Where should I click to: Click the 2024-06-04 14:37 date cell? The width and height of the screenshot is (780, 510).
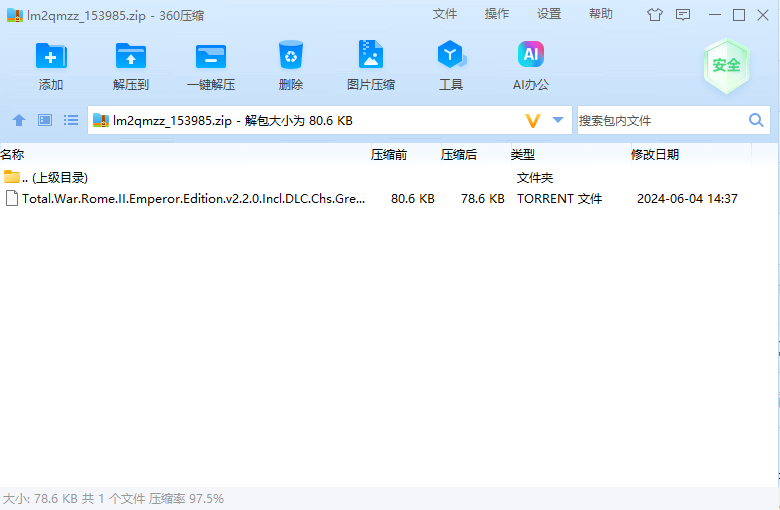(687, 199)
